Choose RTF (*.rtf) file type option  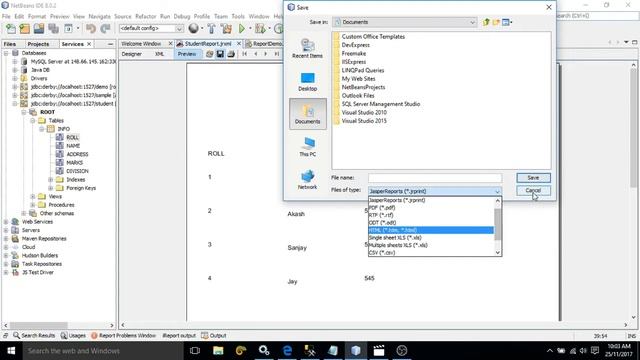tap(431, 215)
